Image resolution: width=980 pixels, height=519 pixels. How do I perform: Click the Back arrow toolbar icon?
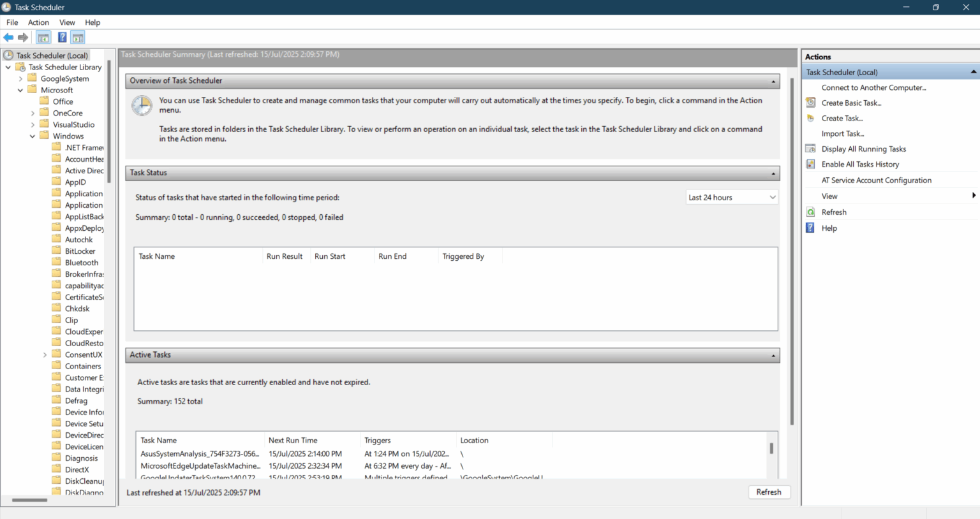[x=8, y=38]
